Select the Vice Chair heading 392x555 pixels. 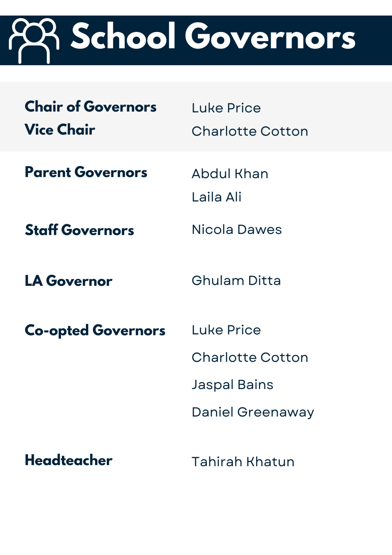coord(60,130)
